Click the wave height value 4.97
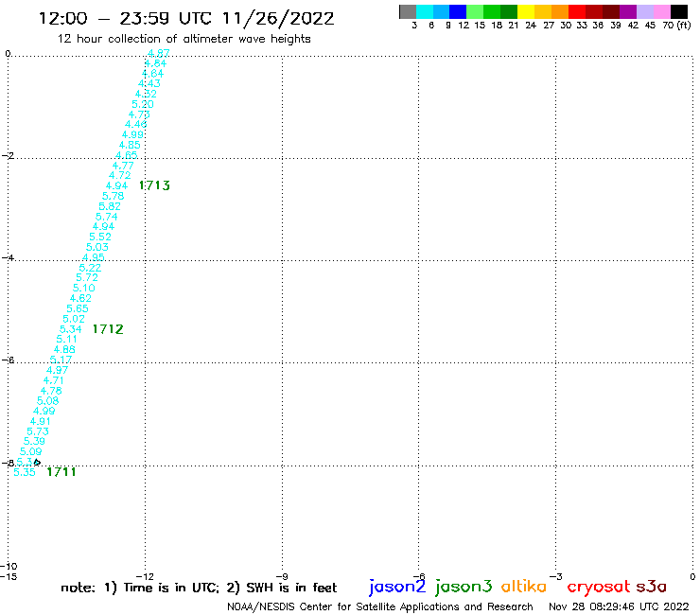 58,370
